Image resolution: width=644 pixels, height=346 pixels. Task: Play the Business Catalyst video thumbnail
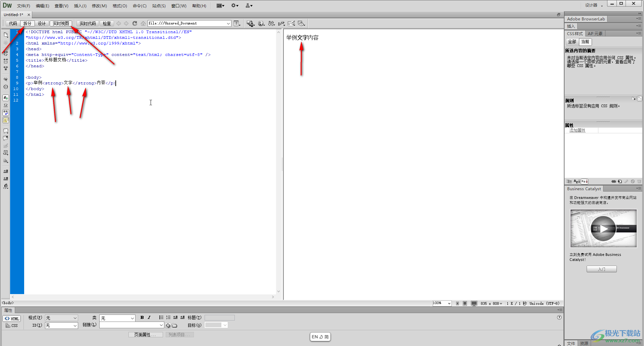[603, 228]
